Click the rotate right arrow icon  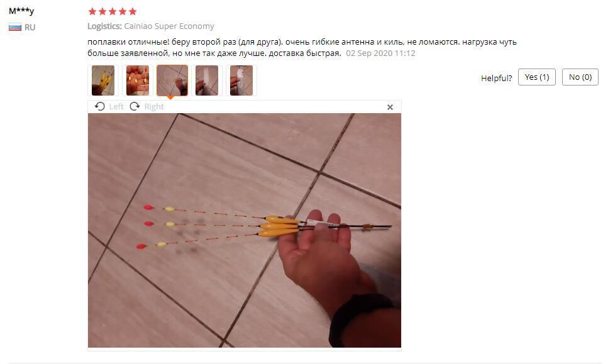135,106
